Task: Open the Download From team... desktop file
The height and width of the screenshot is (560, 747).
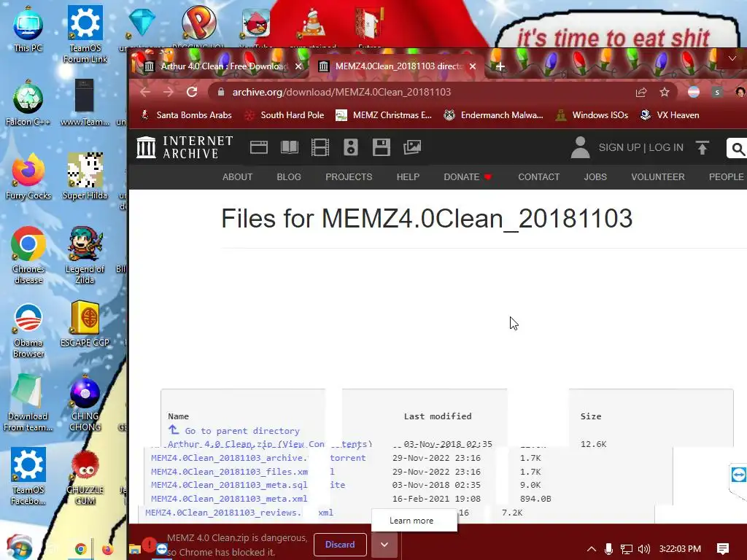Action: (27, 402)
